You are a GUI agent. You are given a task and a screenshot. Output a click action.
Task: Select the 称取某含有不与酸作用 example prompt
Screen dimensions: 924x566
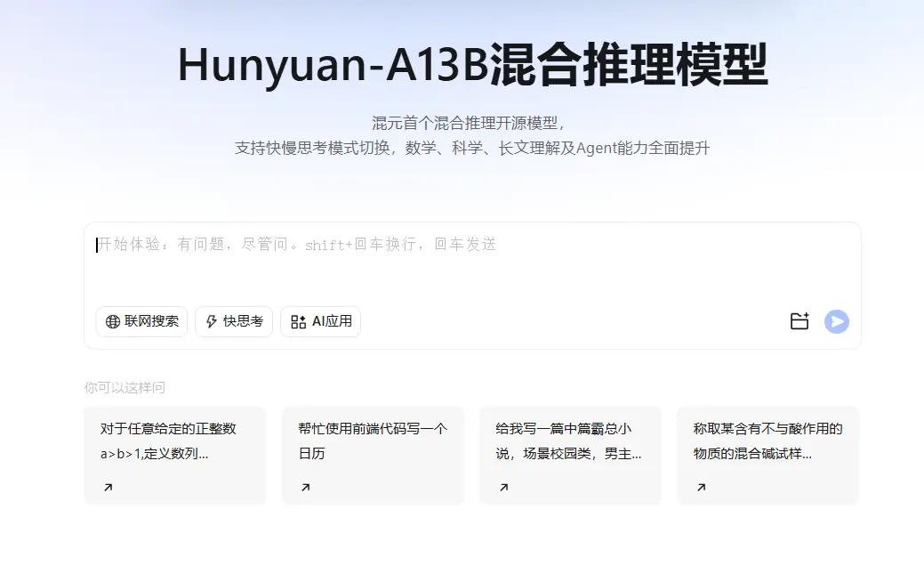[767, 441]
